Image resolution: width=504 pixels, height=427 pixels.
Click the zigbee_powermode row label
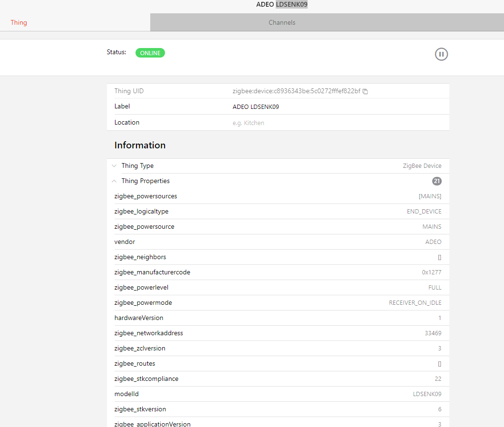(x=143, y=302)
